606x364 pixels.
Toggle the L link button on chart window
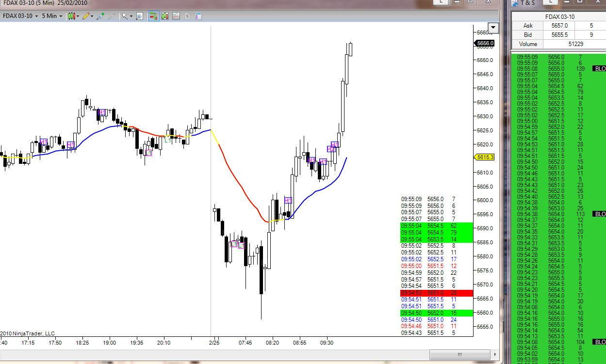tap(441, 2)
